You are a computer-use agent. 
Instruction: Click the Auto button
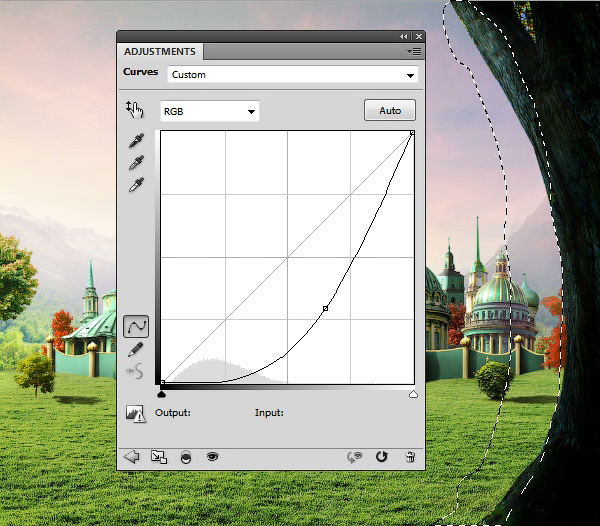[x=390, y=111]
